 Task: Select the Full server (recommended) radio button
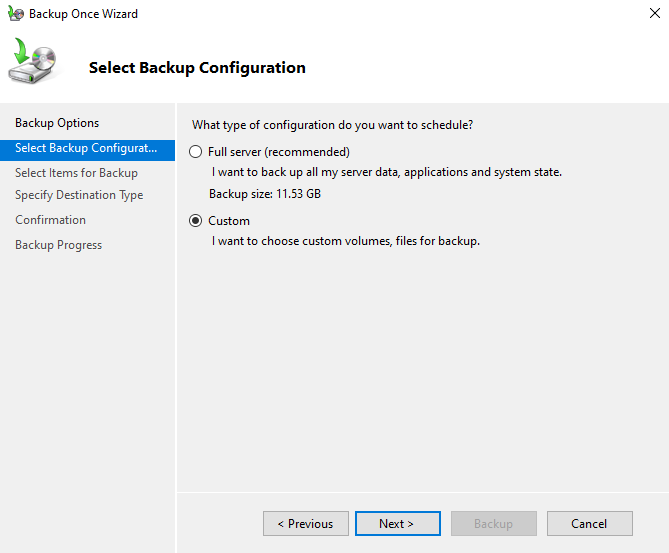[195, 152]
